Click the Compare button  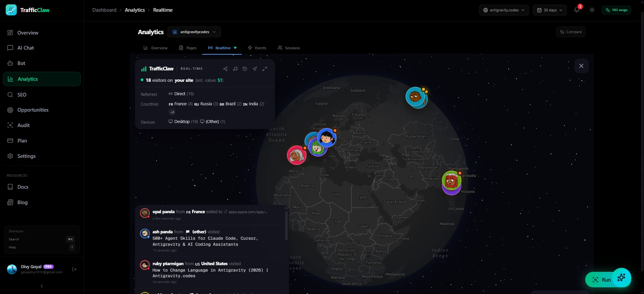coord(570,32)
